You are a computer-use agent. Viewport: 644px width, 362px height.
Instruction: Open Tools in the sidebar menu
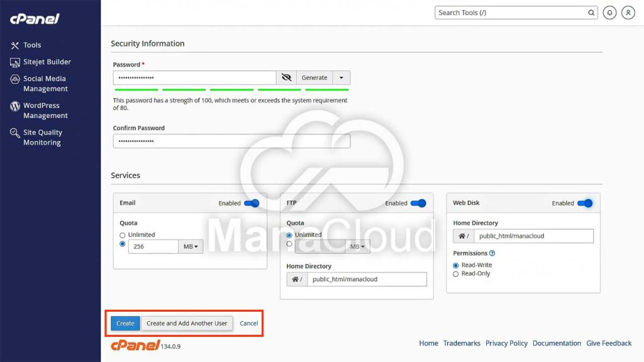tap(32, 45)
